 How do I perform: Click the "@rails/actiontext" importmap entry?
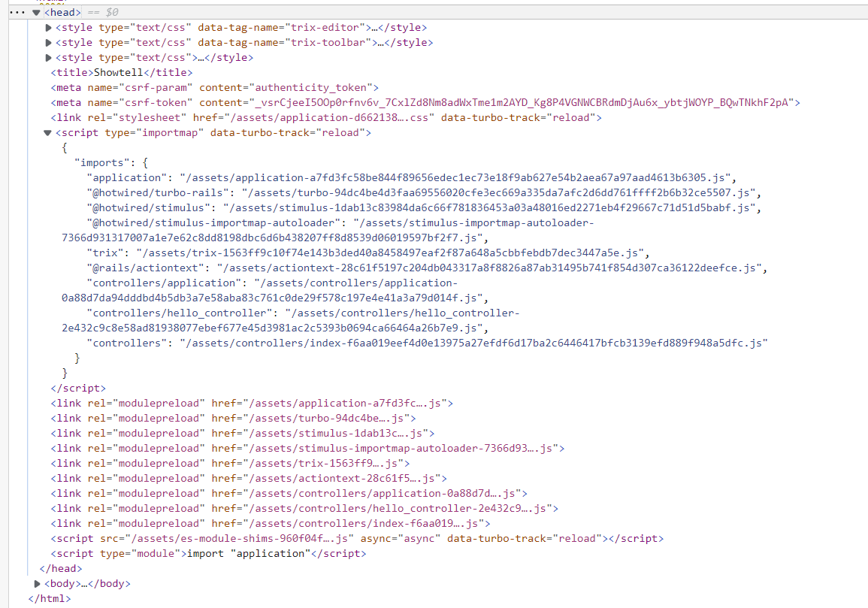click(427, 268)
